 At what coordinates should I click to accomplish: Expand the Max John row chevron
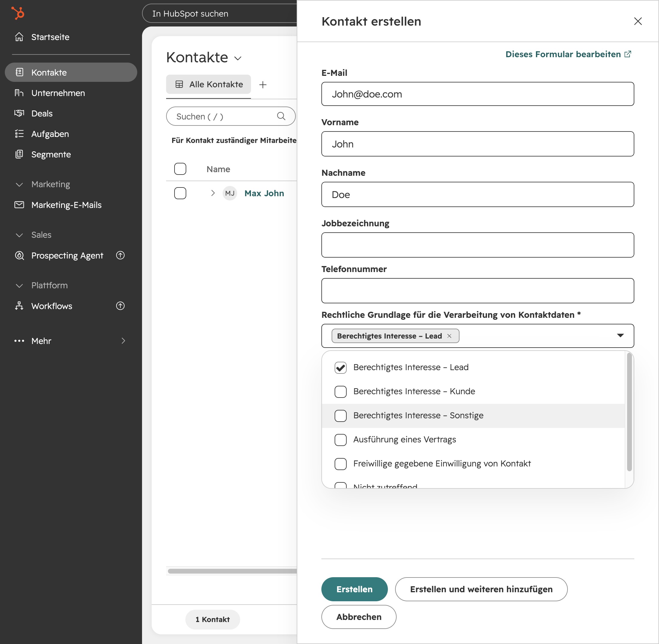point(213,193)
